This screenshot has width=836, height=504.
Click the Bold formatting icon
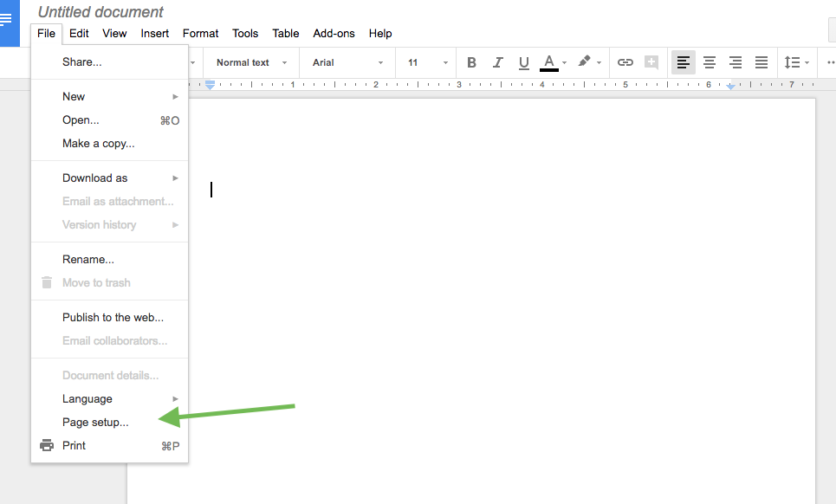point(471,62)
